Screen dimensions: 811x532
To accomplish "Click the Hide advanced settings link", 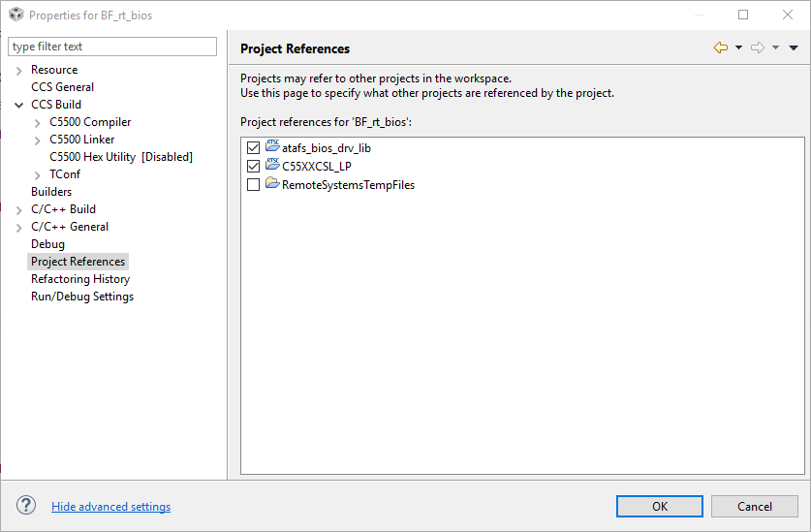I will (x=110, y=507).
